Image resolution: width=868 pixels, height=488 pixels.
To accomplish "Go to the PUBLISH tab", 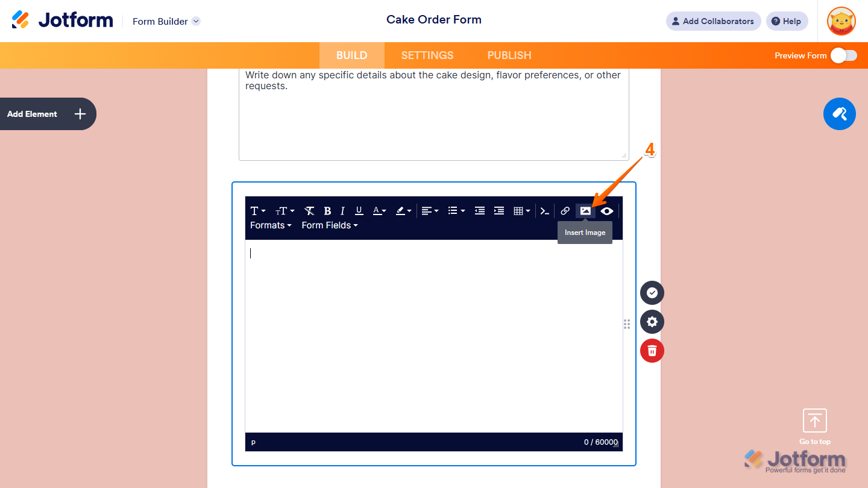I will coord(509,55).
